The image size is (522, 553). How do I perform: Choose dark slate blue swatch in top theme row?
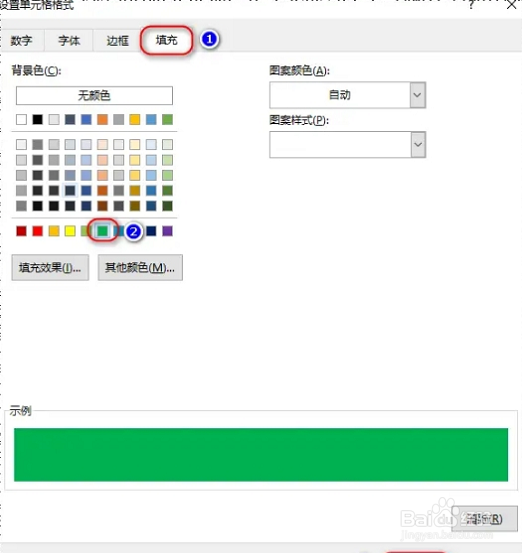[x=70, y=120]
